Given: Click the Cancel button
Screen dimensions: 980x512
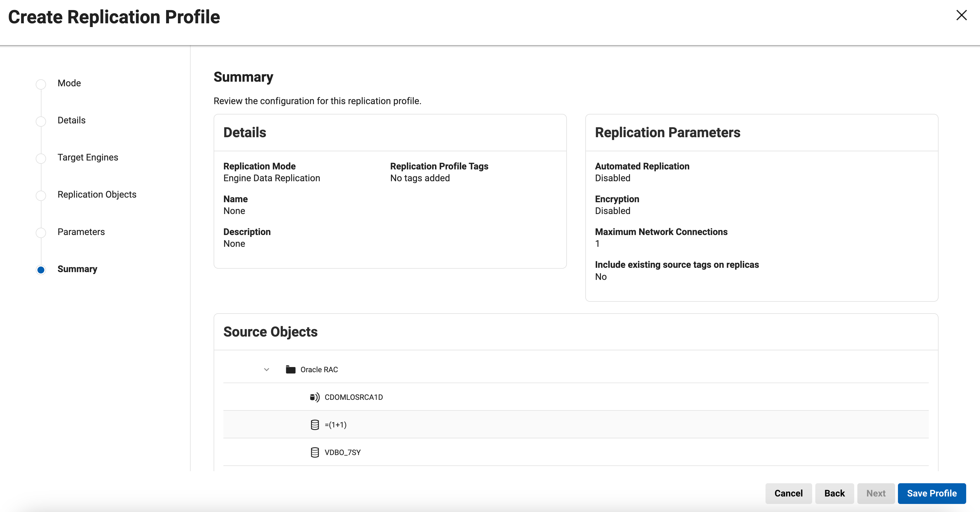Looking at the screenshot, I should [x=788, y=493].
